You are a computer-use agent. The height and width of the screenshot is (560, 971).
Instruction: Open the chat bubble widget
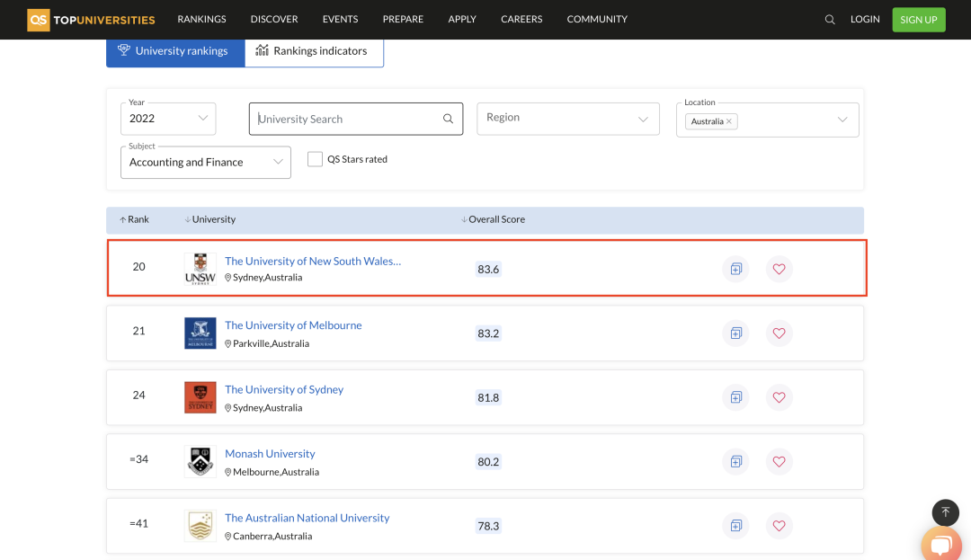(941, 545)
